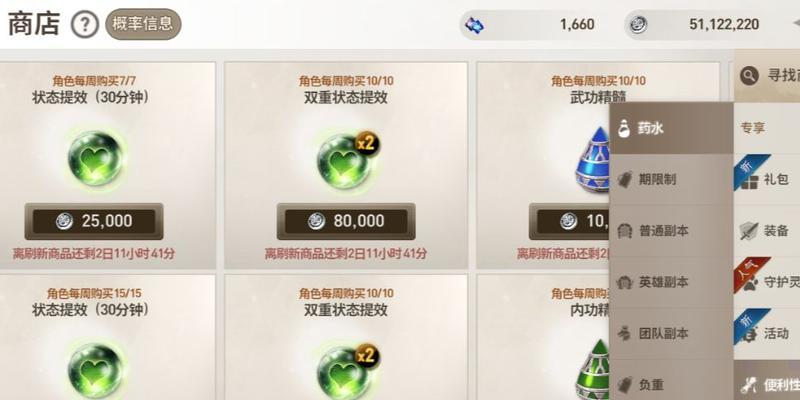This screenshot has width=800, height=400.
Task: Buy the item for 25,000 silver
Action: click(94, 221)
